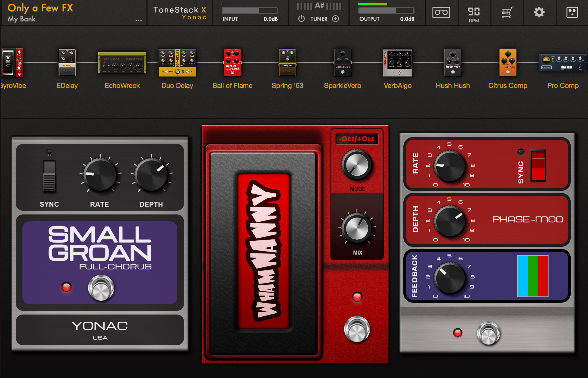Screen dimensions: 588x378
Task: Toggle the Small Groan SYNC switch
Action: coord(49,176)
